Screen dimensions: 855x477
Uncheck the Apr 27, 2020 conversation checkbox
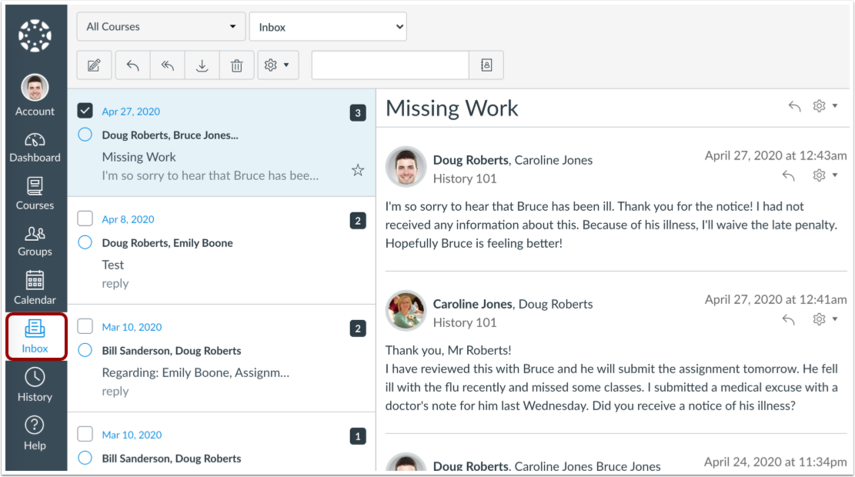(85, 111)
